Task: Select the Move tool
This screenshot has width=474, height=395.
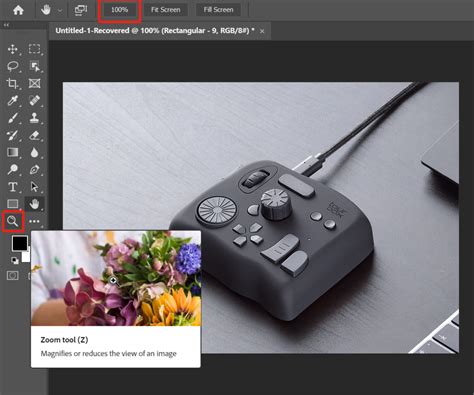Action: click(x=13, y=49)
